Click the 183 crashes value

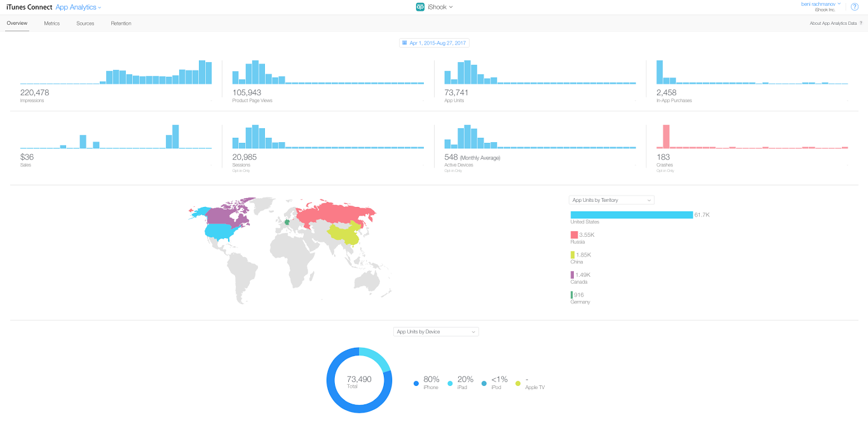pyautogui.click(x=662, y=157)
